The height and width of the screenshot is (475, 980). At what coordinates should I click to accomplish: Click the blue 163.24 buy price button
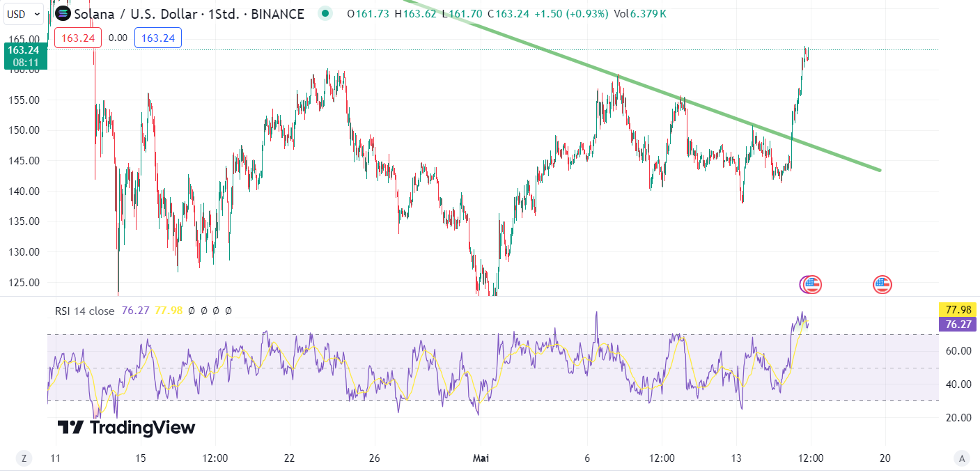(158, 38)
